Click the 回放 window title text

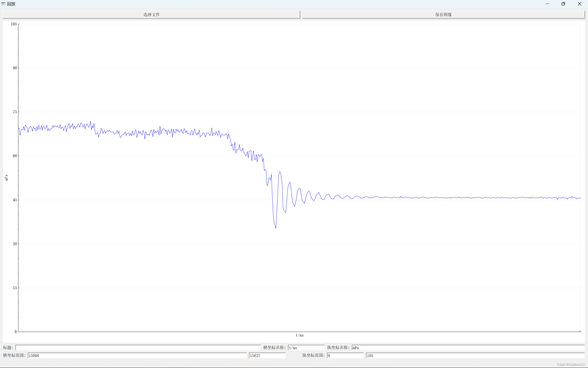(x=11, y=4)
